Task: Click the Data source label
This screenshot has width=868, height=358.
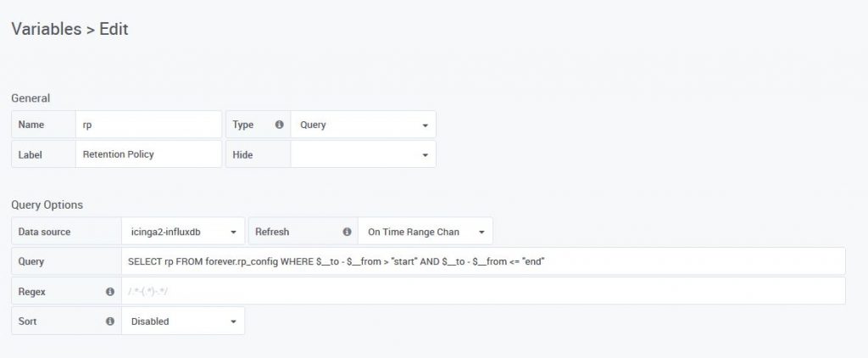Action: coord(44,232)
